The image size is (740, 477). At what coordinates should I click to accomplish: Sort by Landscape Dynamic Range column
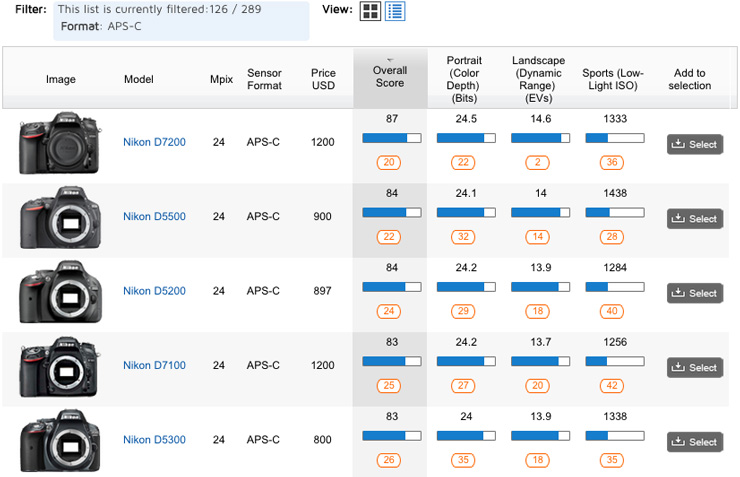pyautogui.click(x=538, y=79)
